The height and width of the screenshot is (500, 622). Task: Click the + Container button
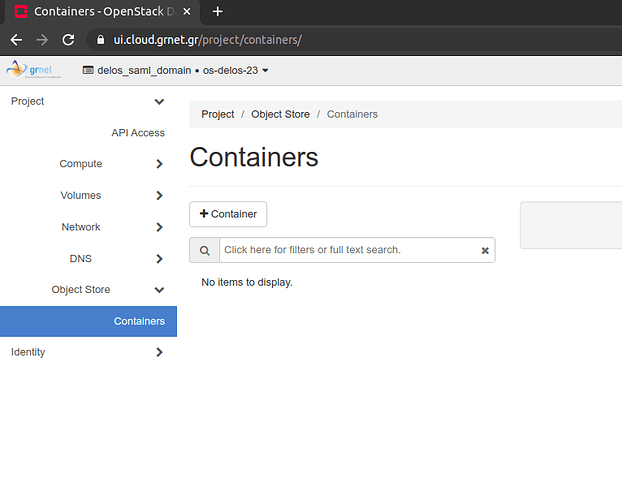point(228,214)
